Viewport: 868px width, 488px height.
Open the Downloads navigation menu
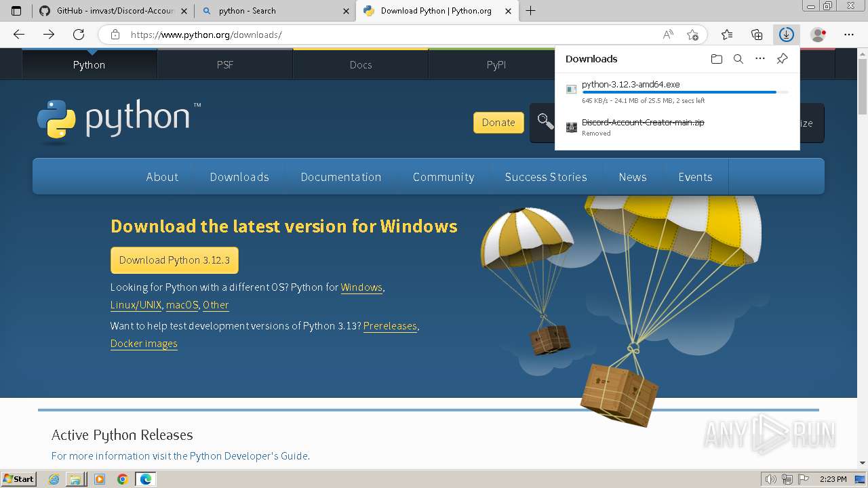pyautogui.click(x=239, y=177)
